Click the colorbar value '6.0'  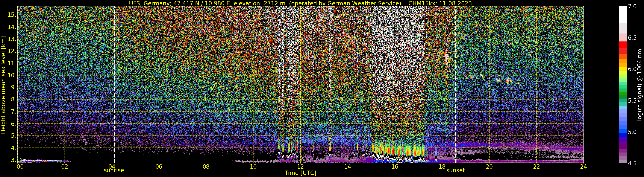(x=632, y=69)
